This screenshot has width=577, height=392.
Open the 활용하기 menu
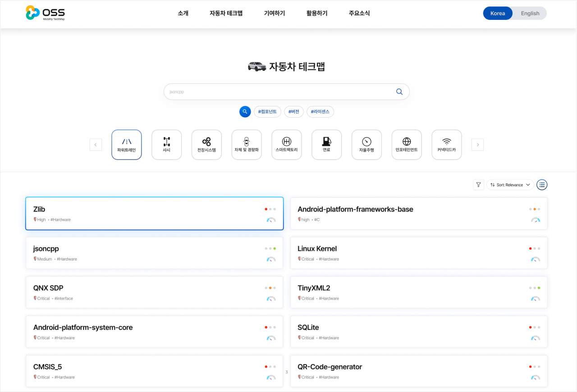pyautogui.click(x=317, y=13)
